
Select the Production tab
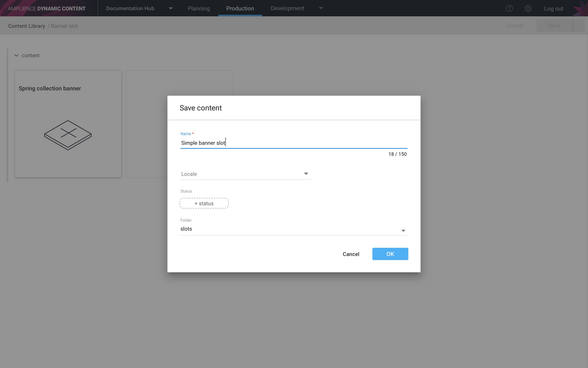tap(240, 8)
